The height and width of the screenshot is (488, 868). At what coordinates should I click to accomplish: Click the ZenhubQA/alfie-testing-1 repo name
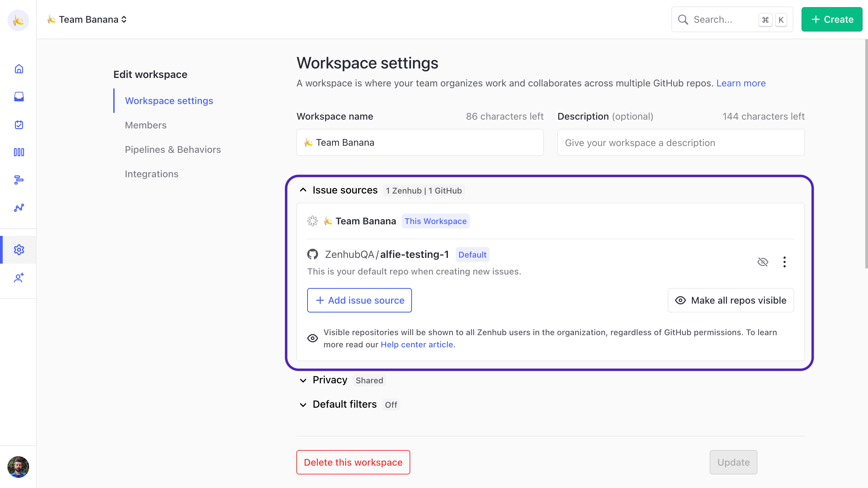click(x=387, y=254)
